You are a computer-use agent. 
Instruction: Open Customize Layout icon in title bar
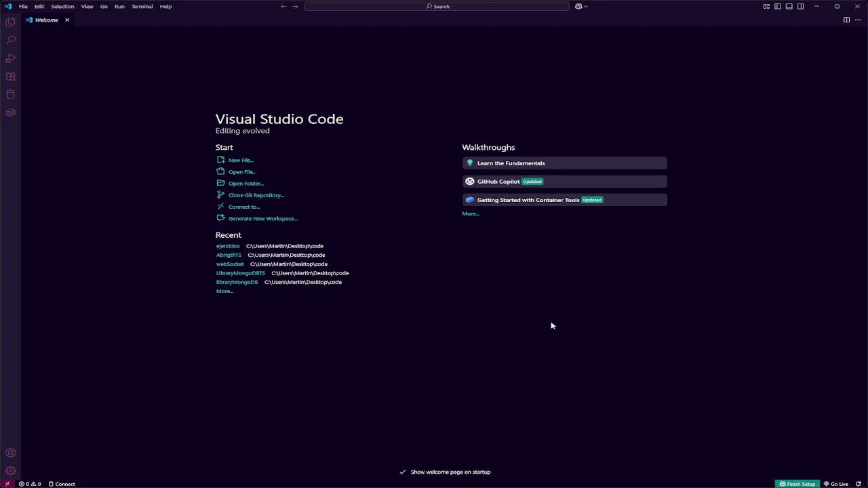pos(766,6)
